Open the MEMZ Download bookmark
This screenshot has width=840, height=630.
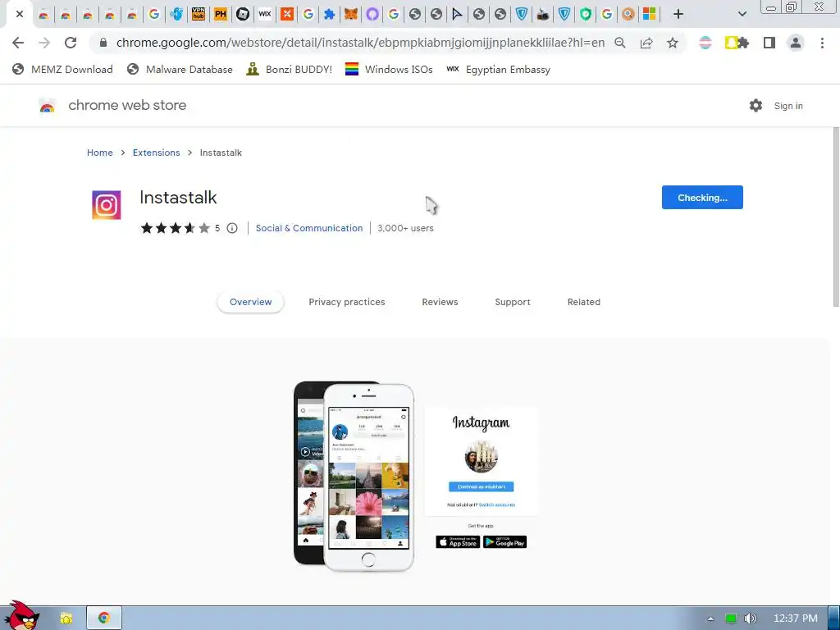(x=62, y=69)
